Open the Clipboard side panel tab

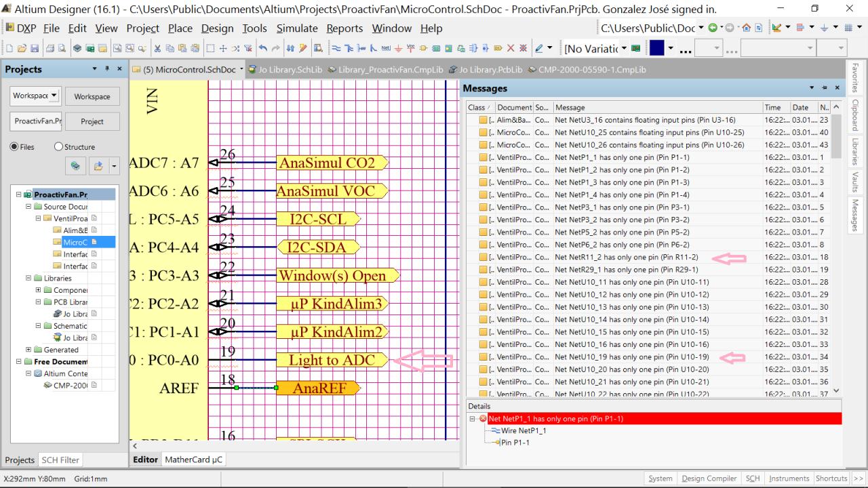tap(855, 115)
